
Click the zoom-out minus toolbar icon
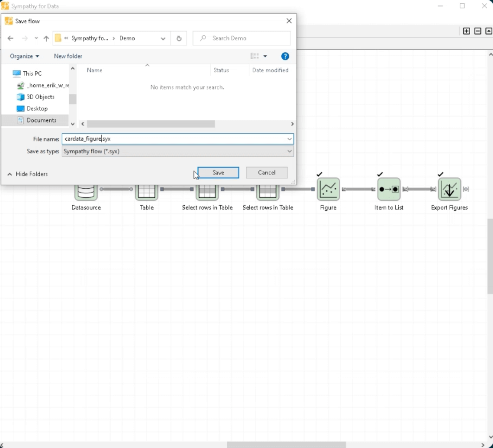(478, 31)
